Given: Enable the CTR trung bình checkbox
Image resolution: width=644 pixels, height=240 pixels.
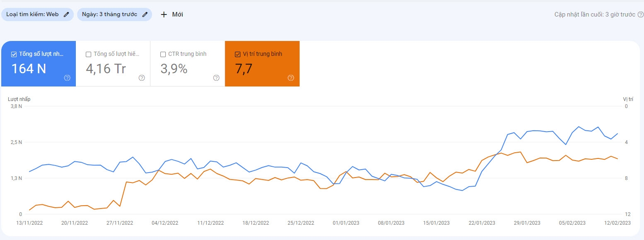Looking at the screenshot, I should point(163,54).
